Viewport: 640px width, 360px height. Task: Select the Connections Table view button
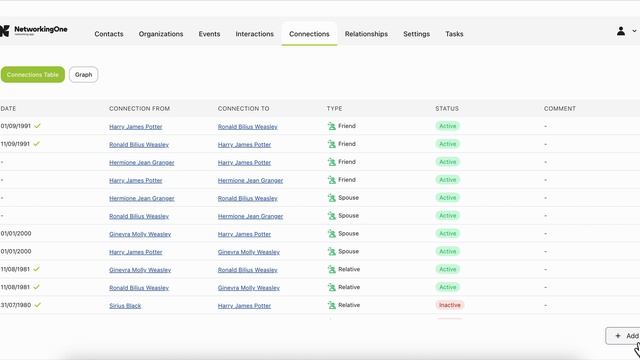33,75
